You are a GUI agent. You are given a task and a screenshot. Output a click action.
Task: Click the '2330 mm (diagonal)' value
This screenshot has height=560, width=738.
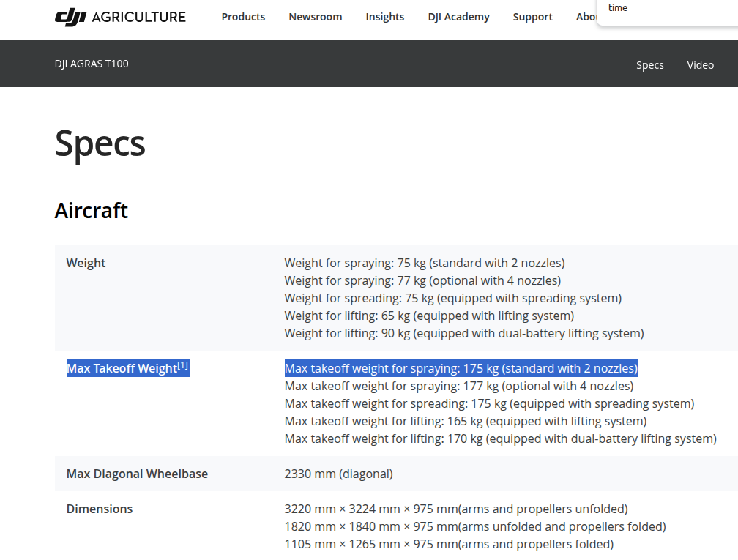point(338,474)
